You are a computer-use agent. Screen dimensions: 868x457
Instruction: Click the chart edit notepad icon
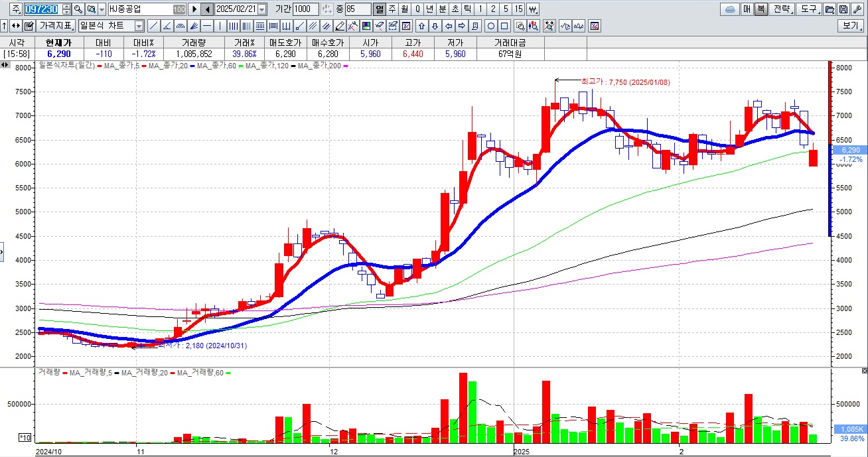coord(29,26)
